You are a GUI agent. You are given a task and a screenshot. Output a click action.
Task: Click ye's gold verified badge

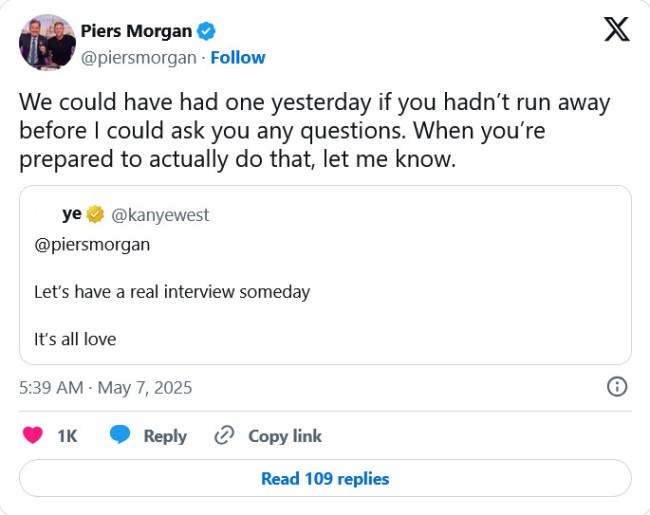click(x=96, y=214)
